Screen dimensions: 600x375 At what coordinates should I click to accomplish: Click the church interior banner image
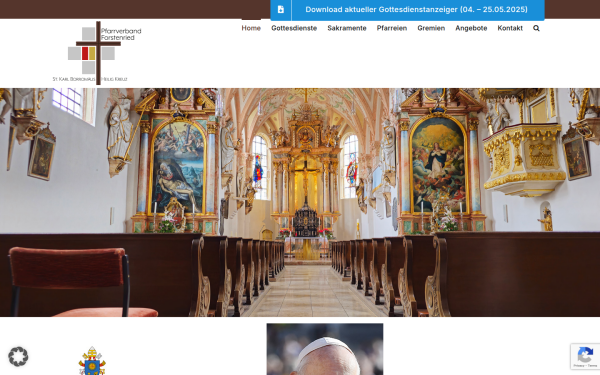click(x=300, y=202)
